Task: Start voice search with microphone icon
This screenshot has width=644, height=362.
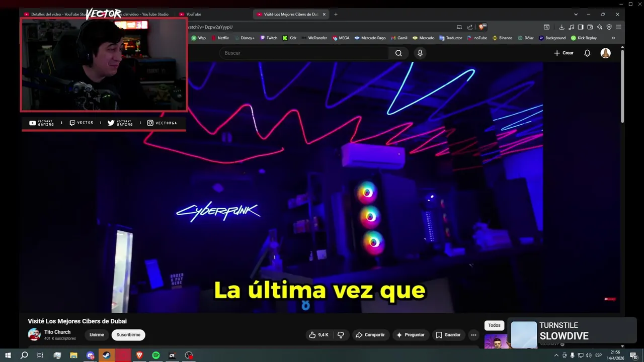Action: 420,53
